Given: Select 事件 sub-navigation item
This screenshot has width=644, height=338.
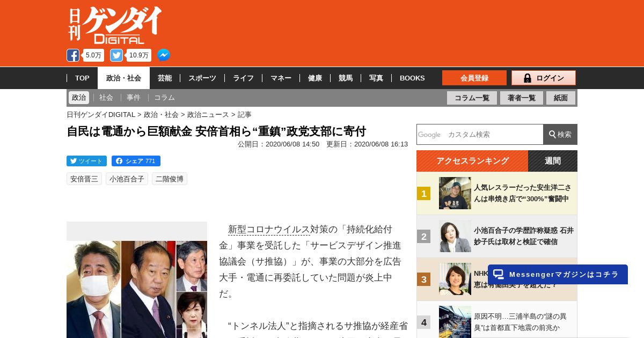Looking at the screenshot, I should coord(134,98).
